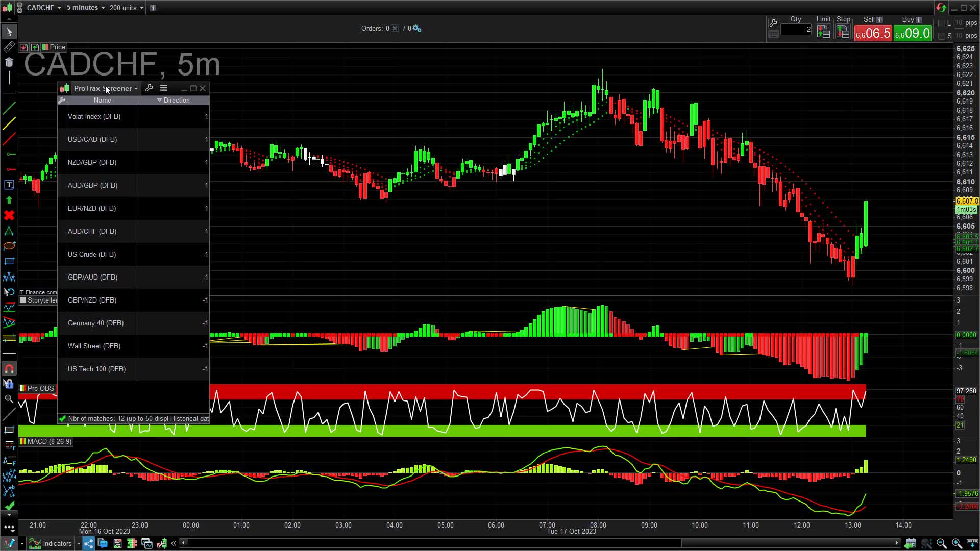
Task: Enable the S pips checkbox
Action: pyautogui.click(x=942, y=36)
